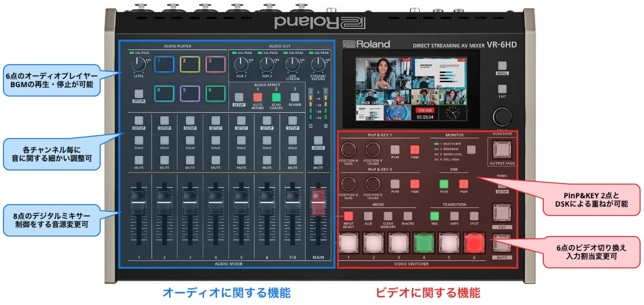Solo mixer channel 3

point(190,141)
